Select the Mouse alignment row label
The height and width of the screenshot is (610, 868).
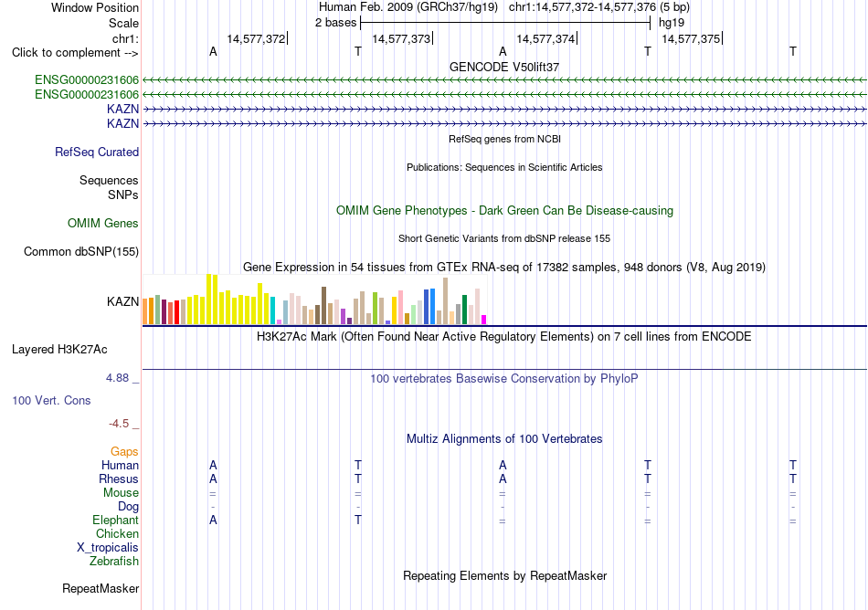coord(121,493)
